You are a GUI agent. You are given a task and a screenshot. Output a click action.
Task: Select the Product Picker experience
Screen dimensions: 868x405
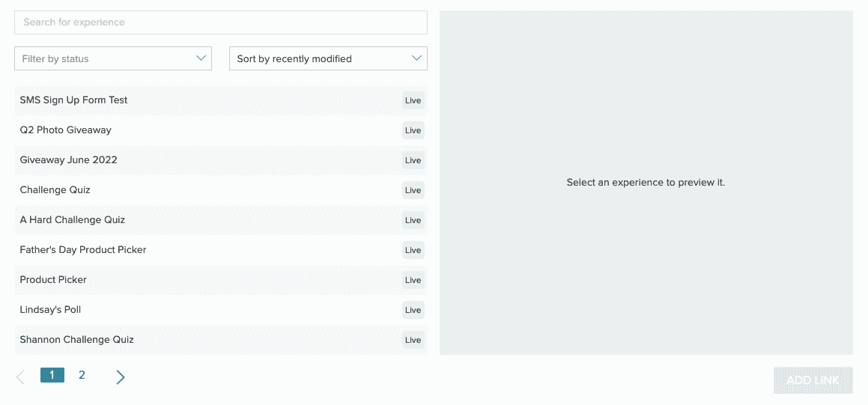(53, 280)
